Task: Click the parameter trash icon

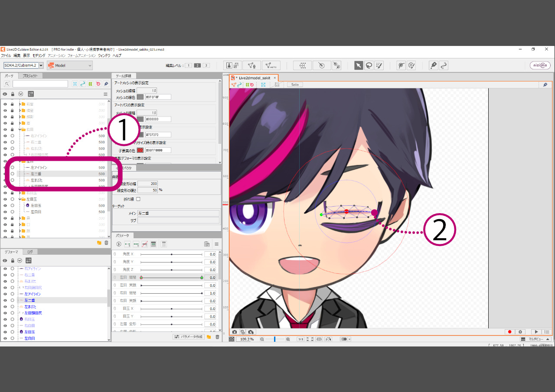Action: (x=217, y=337)
